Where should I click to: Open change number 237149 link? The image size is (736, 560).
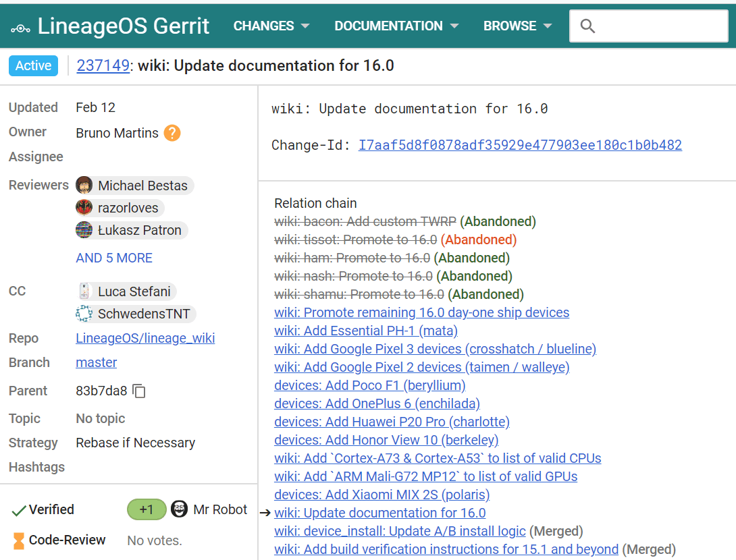click(103, 65)
